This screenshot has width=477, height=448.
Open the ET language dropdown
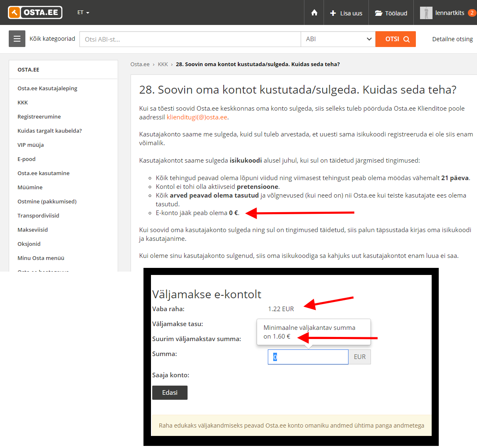[x=83, y=12]
